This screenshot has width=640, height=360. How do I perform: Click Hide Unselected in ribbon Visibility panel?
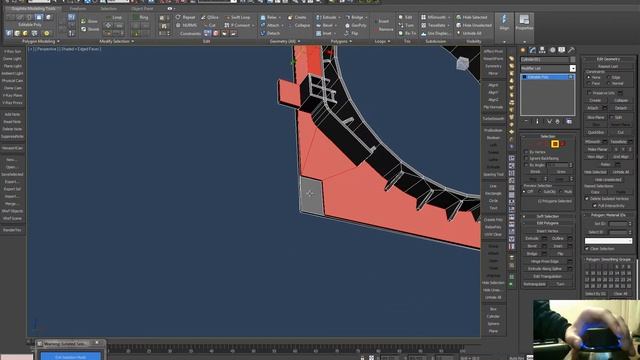click(x=473, y=25)
